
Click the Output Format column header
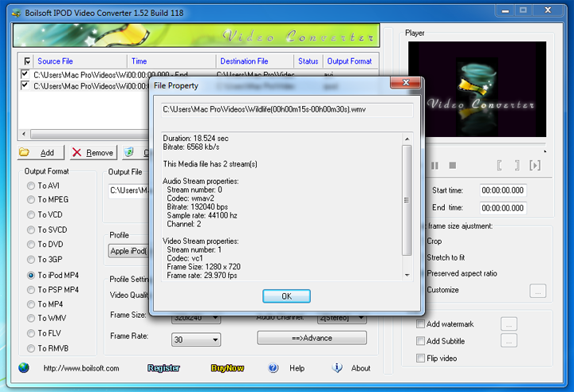(349, 61)
